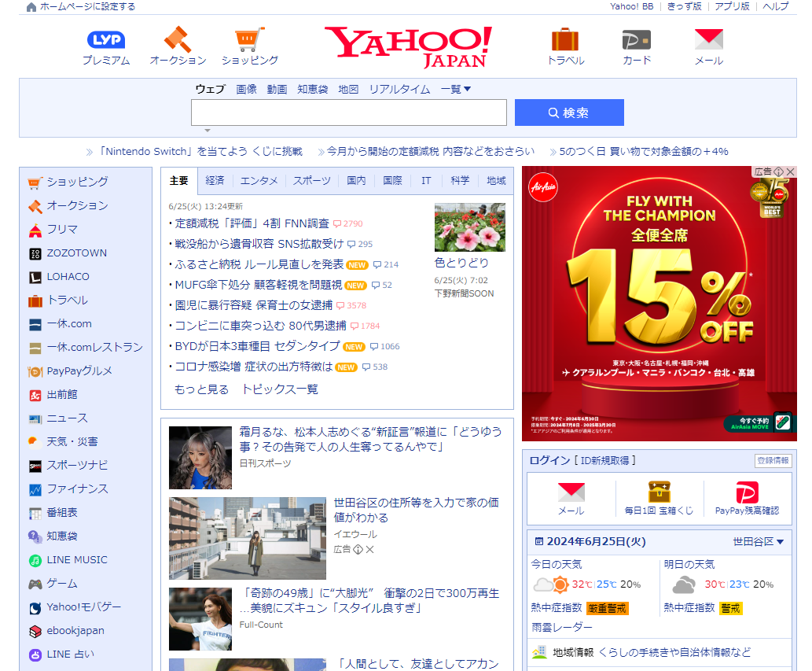Open 天気・災害 in the sidebar

(x=72, y=442)
